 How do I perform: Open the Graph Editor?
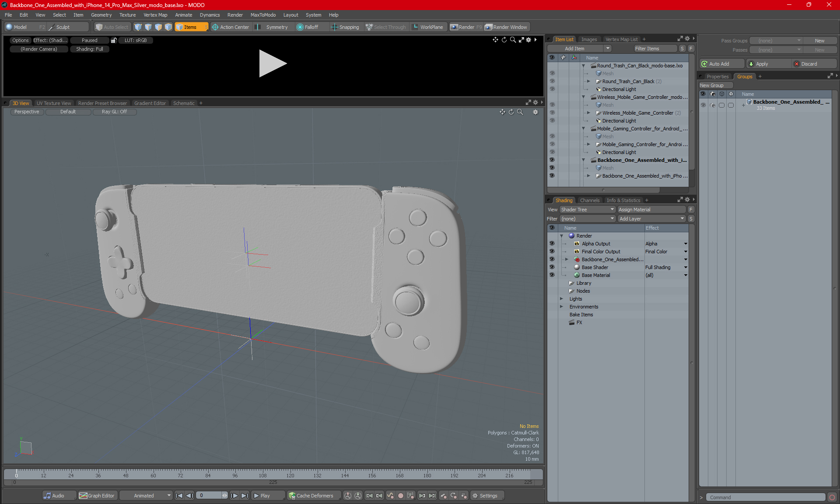[97, 496]
